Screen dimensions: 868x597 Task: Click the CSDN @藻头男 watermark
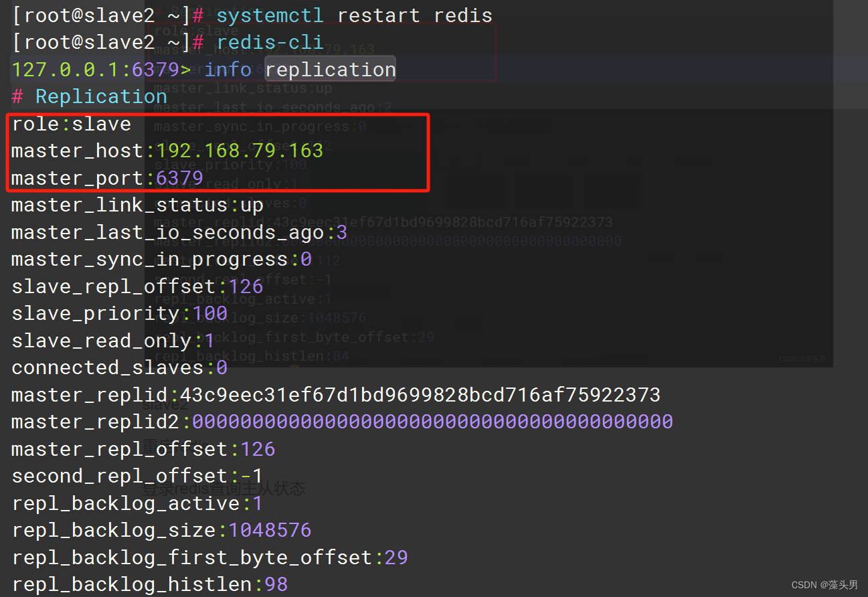pyautogui.click(x=827, y=584)
